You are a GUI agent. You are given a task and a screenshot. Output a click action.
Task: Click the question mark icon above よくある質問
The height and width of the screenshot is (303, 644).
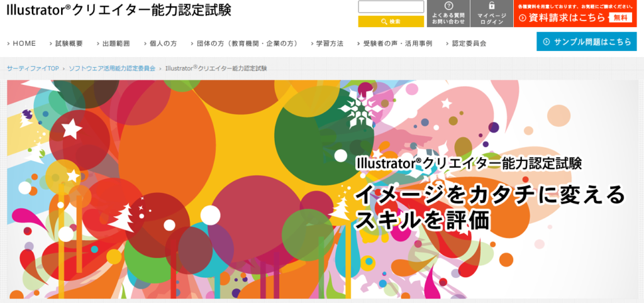pos(448,6)
